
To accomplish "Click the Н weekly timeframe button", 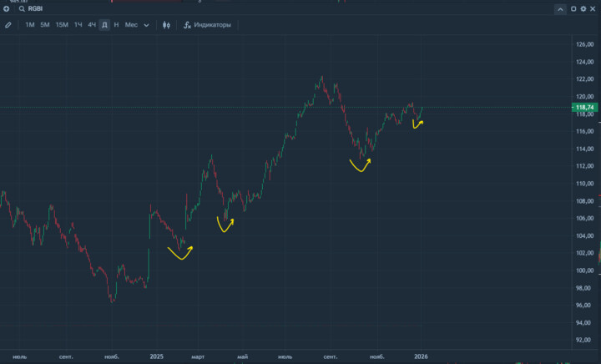I will [x=116, y=25].
